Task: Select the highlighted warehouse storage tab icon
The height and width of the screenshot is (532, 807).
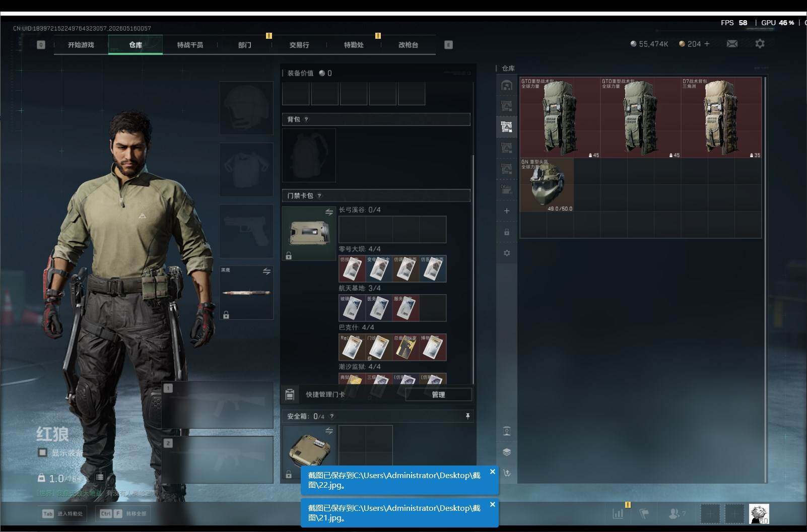Action: [x=507, y=126]
